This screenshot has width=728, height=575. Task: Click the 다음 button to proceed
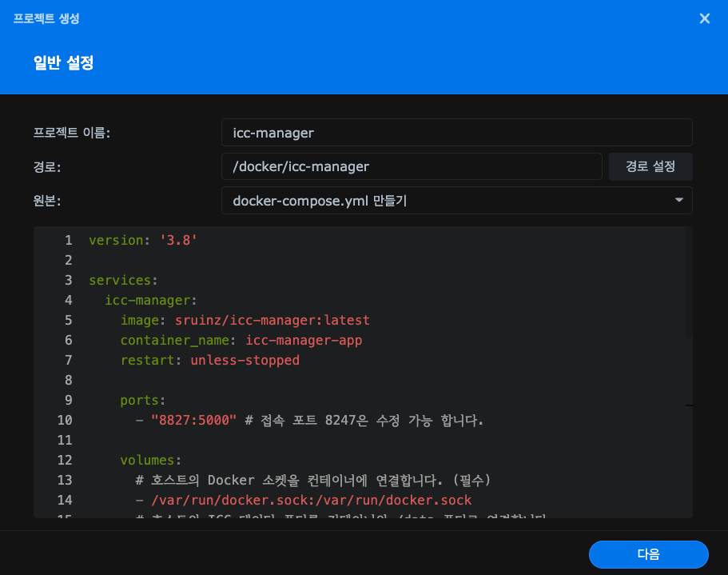click(x=648, y=554)
